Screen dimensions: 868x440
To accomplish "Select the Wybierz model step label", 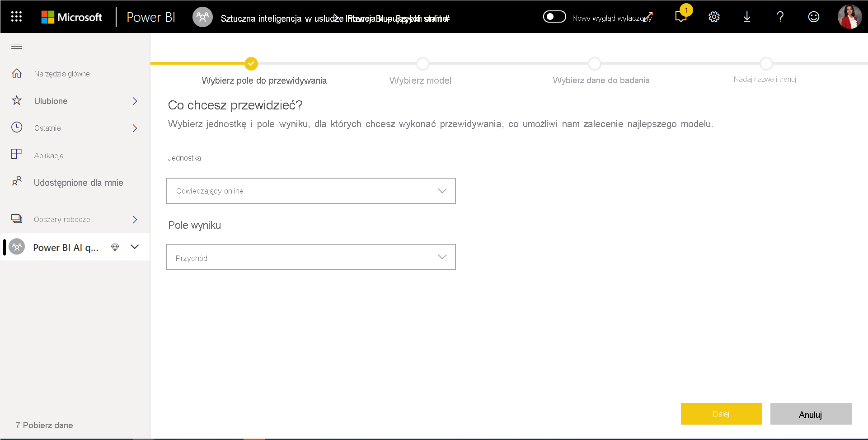I will (420, 80).
